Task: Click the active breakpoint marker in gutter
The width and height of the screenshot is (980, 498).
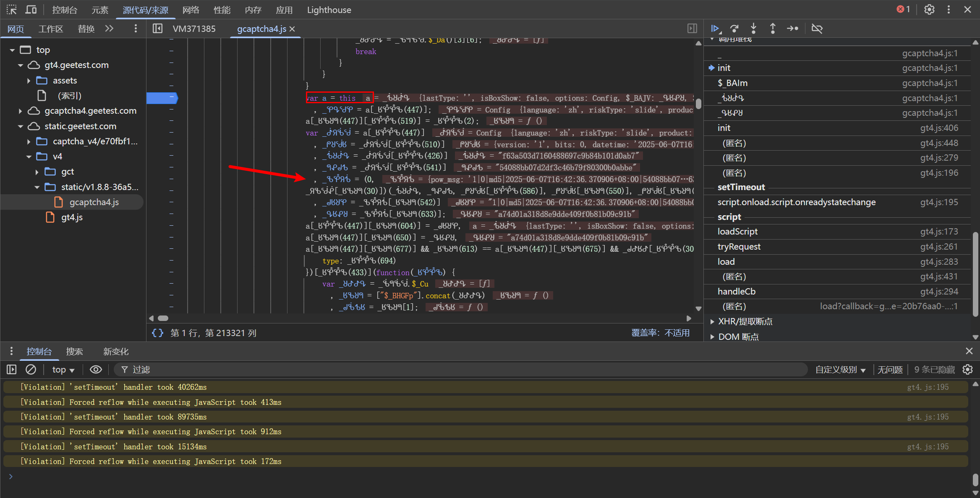Action: [162, 98]
